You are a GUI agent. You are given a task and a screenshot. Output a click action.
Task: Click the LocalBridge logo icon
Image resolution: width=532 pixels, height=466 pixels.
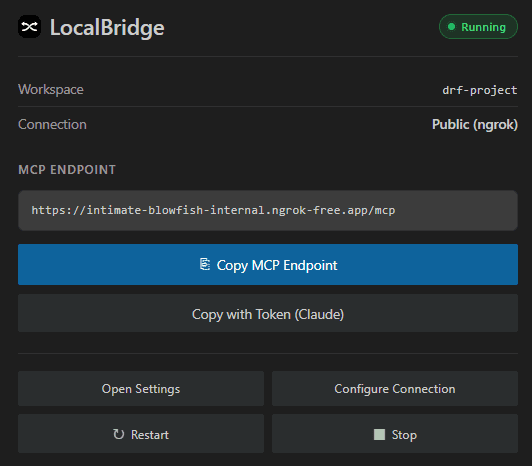tap(30, 26)
